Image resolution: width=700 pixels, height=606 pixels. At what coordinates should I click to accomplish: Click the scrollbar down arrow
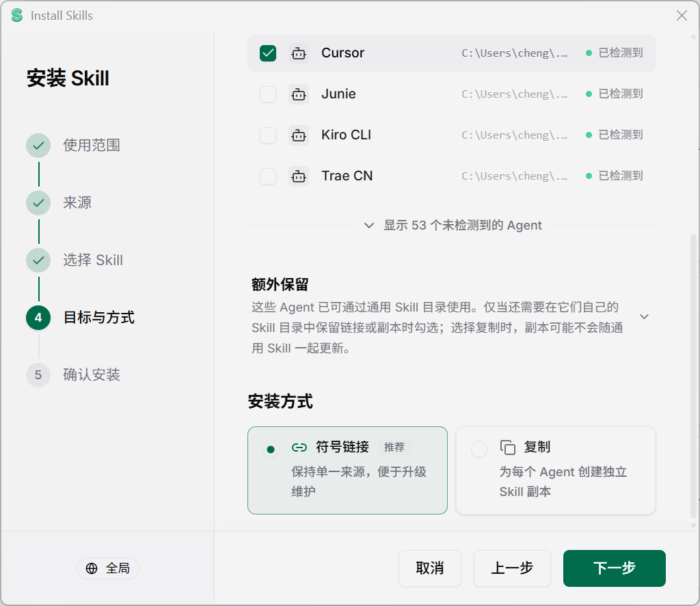pyautogui.click(x=693, y=525)
